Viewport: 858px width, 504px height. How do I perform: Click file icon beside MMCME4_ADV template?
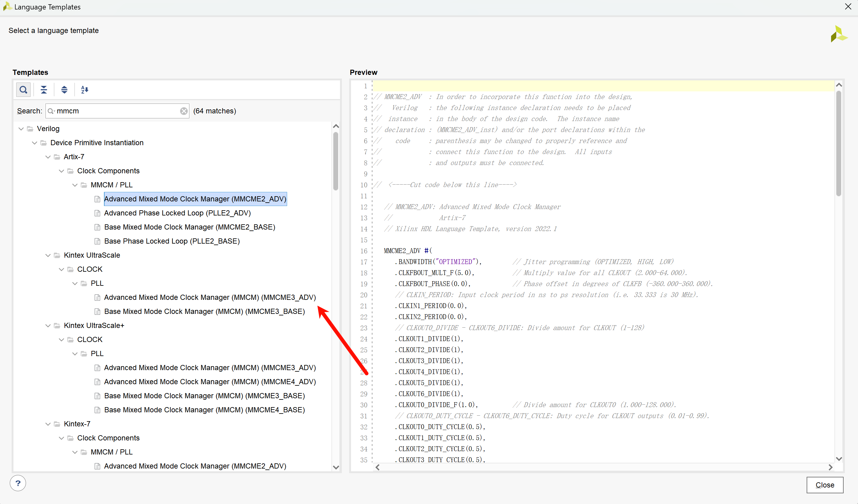pos(97,382)
